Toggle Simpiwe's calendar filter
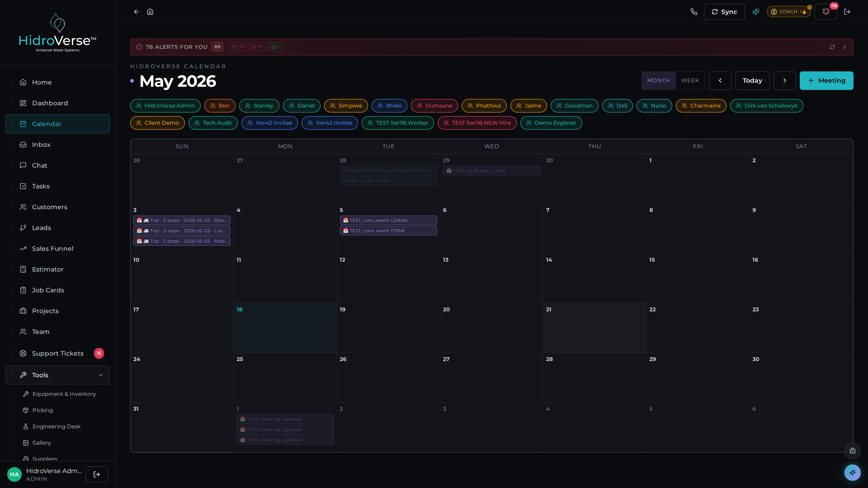Screen dimensions: 868x488 (x=346, y=106)
